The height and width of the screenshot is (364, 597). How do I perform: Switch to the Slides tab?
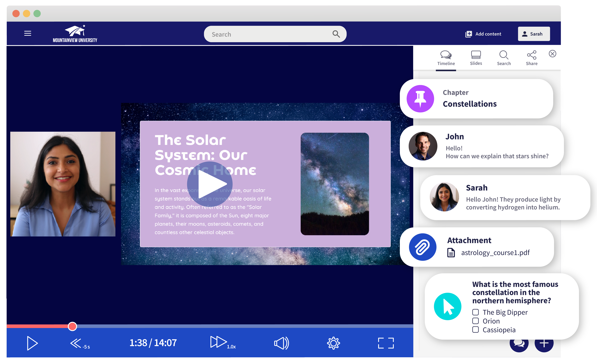[476, 58]
